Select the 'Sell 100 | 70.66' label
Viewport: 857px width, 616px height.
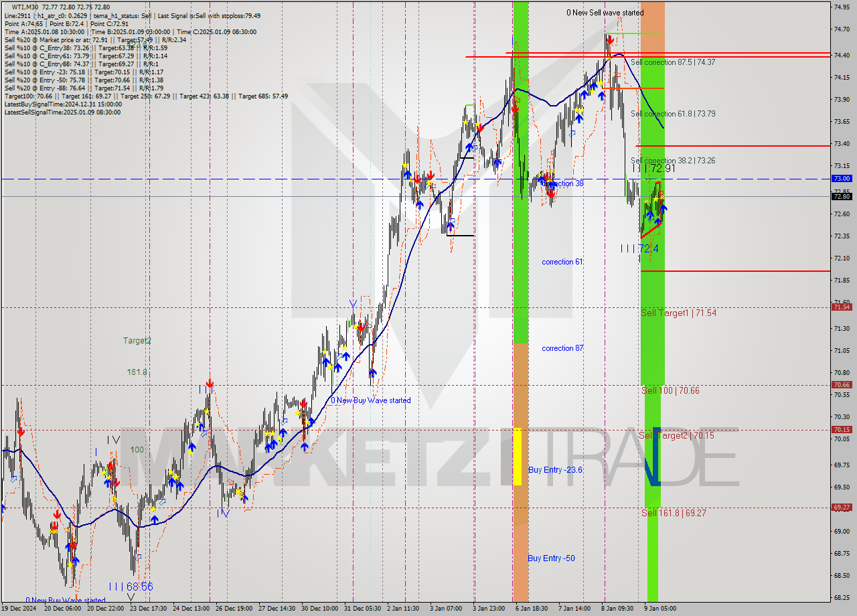[670, 390]
